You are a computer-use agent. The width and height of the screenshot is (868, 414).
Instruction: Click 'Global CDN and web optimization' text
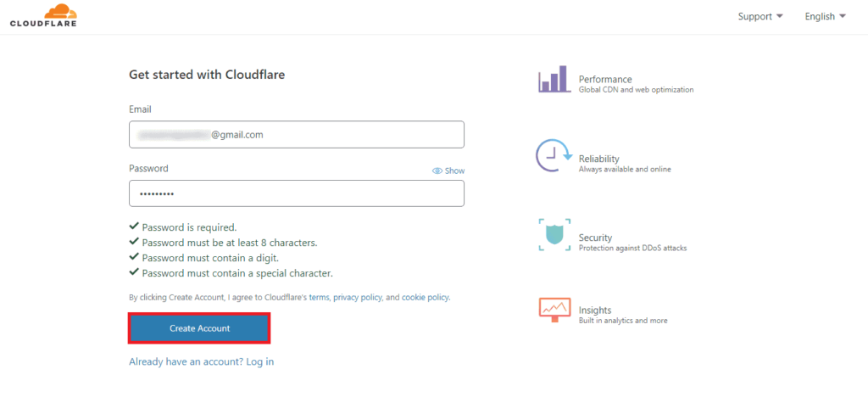click(x=636, y=90)
